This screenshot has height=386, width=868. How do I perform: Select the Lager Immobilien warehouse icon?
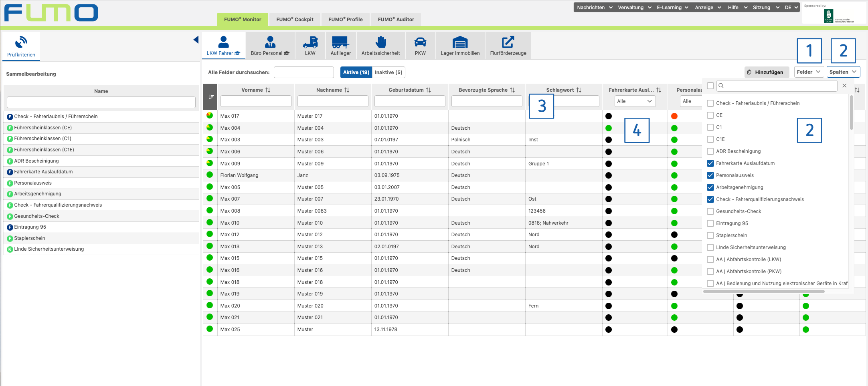pos(460,42)
